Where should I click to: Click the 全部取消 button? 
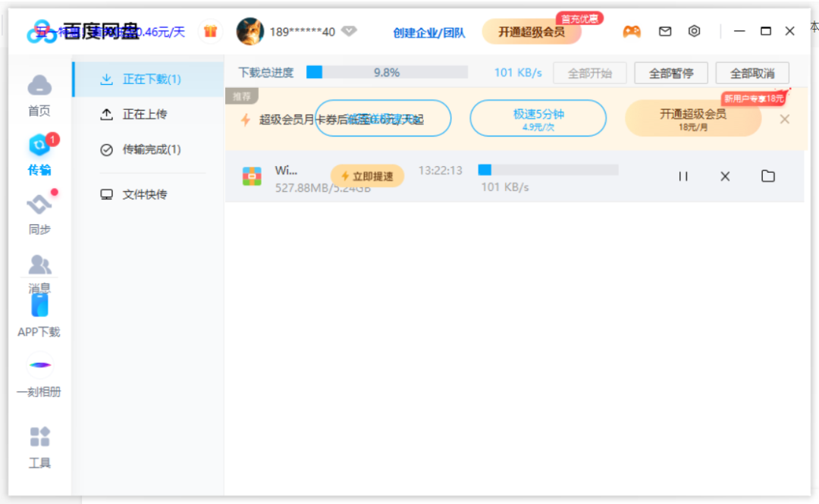pos(752,74)
